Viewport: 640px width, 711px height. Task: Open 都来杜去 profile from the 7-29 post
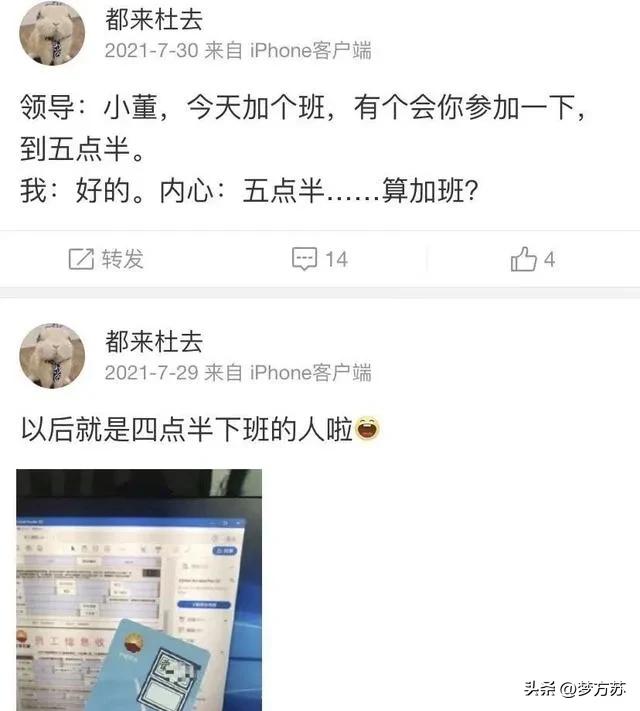154,341
